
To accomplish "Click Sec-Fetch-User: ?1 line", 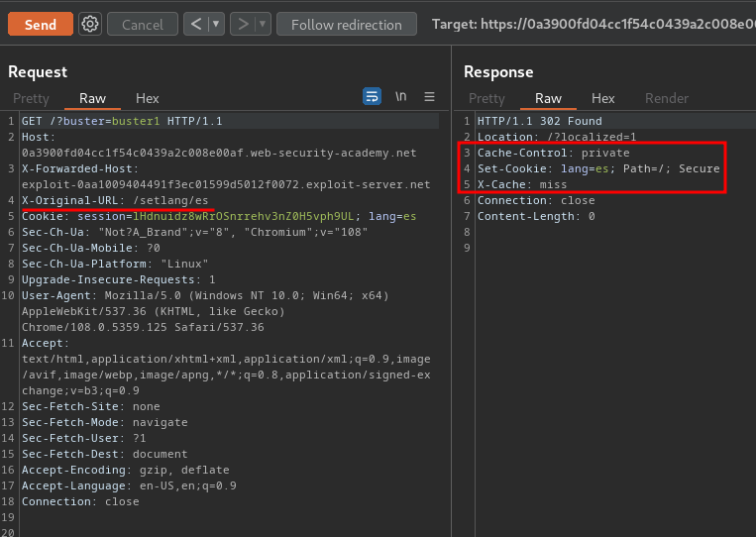I will (x=83, y=438).
